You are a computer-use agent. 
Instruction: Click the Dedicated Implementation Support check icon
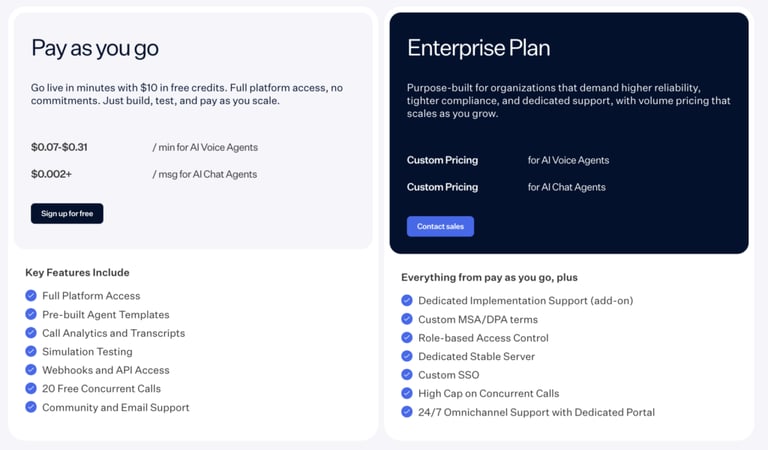tap(407, 300)
